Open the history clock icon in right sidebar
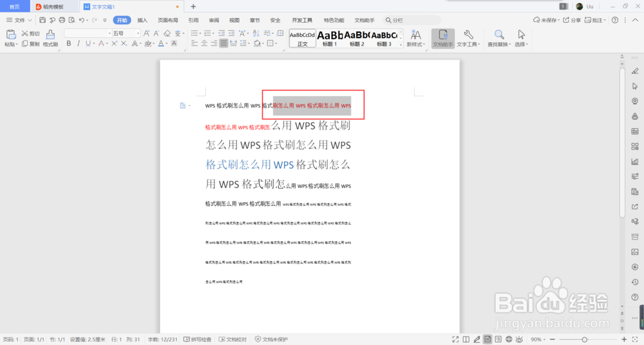Image resolution: width=644 pixels, height=345 pixels. tap(635, 282)
